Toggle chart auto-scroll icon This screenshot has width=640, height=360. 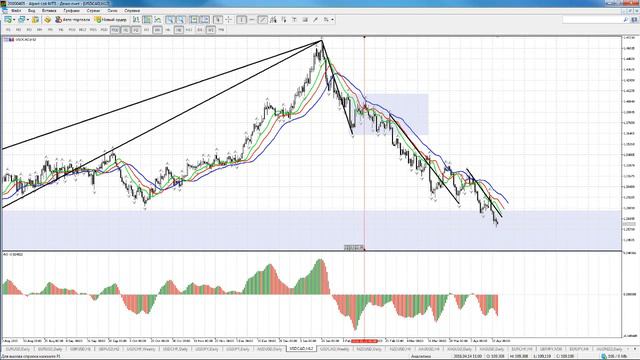[194, 20]
